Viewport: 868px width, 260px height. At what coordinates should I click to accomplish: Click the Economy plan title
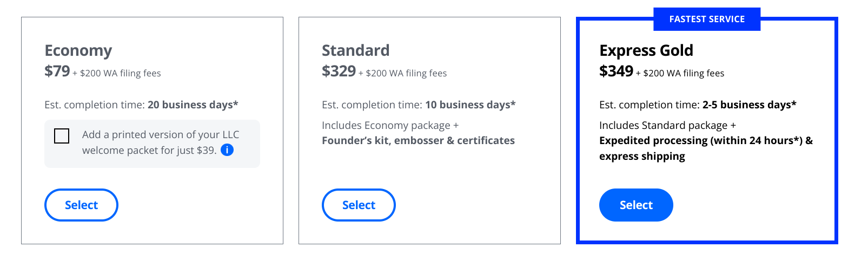(x=78, y=50)
